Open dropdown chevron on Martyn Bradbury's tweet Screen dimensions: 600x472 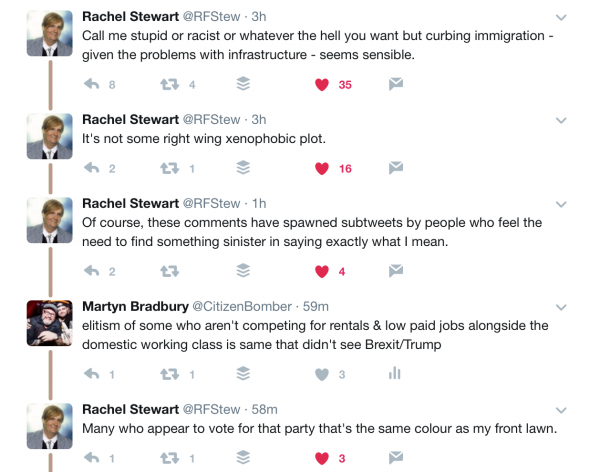click(565, 306)
